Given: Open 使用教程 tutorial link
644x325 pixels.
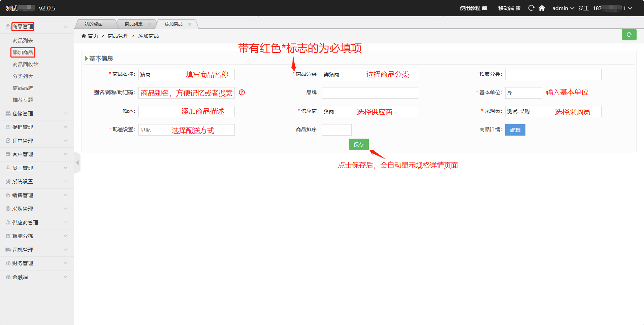Looking at the screenshot, I should [x=473, y=8].
